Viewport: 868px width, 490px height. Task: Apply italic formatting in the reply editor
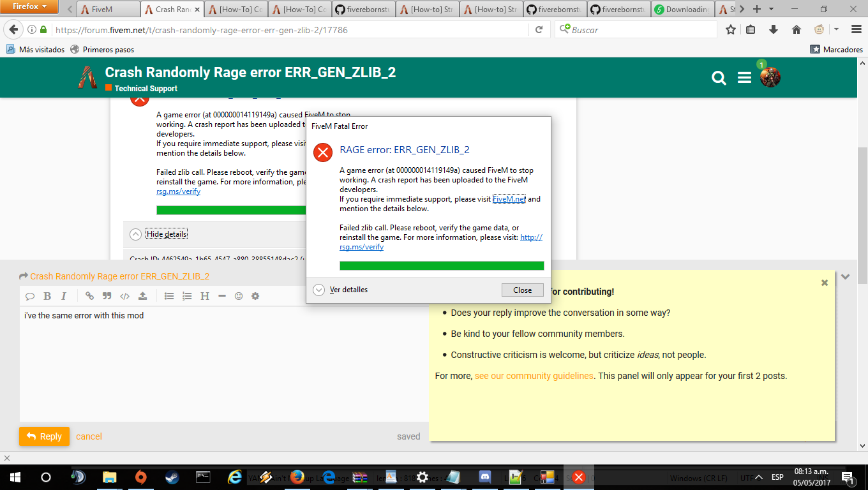pyautogui.click(x=64, y=296)
